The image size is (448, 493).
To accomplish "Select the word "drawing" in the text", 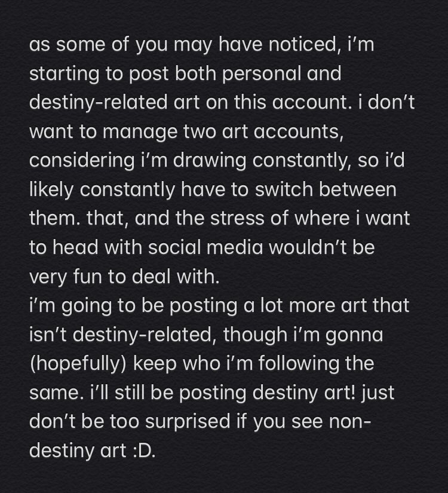I will (210, 161).
